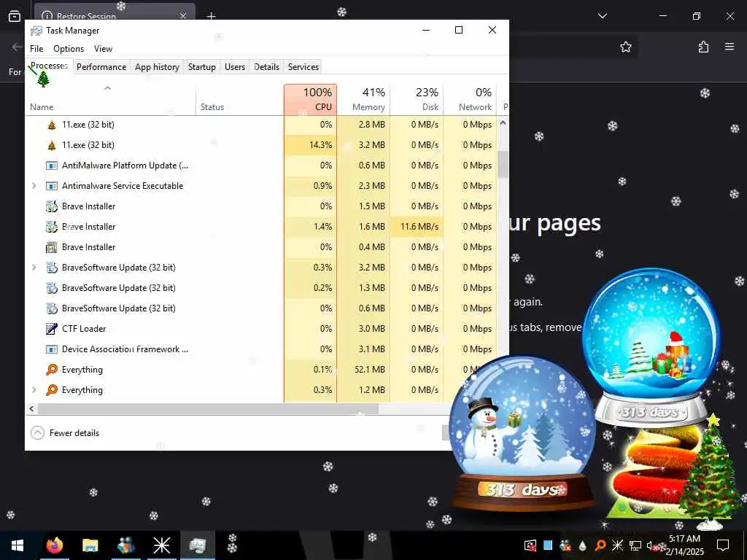747x560 pixels.
Task: Click the Firefox View icon at top-left
Action: click(15, 16)
